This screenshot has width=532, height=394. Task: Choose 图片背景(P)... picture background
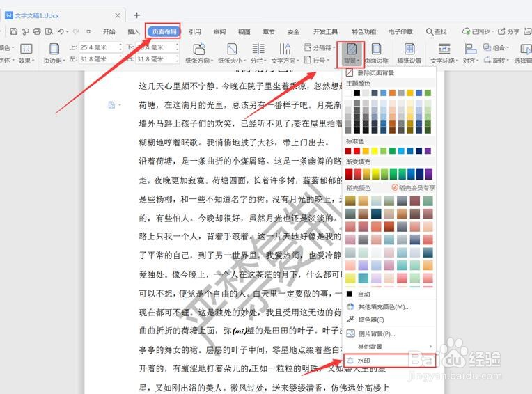(389, 334)
